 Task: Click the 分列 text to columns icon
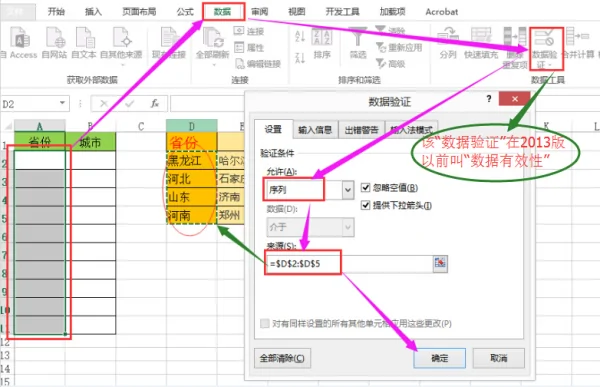[448, 37]
